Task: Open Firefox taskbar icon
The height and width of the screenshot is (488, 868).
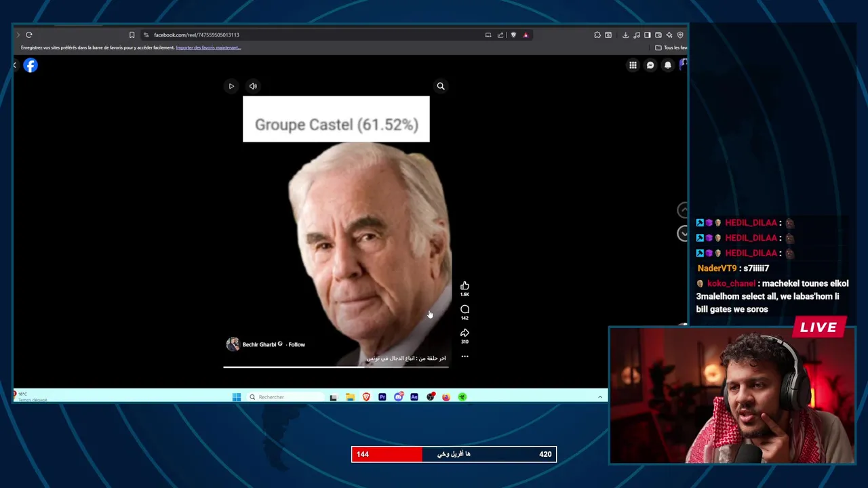Action: (446, 397)
